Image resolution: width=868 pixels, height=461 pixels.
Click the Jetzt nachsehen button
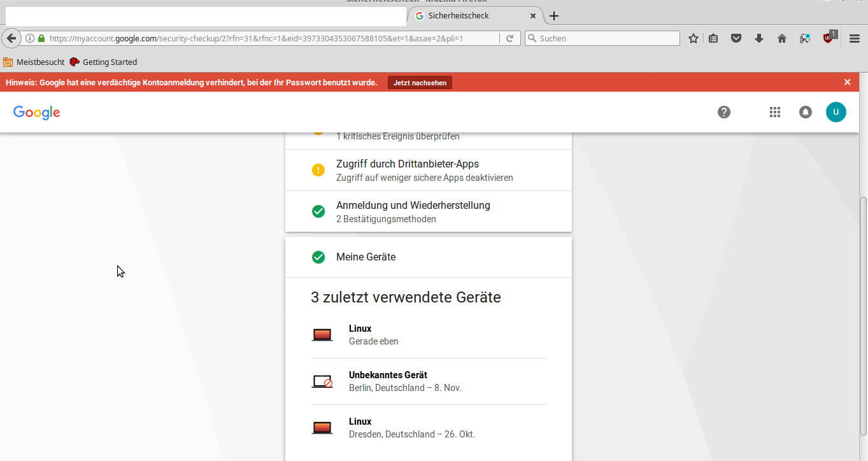(x=420, y=83)
